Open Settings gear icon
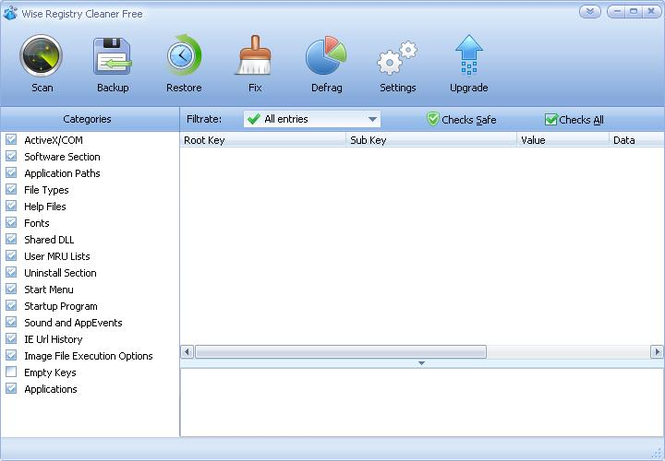The image size is (665, 461). click(397, 56)
